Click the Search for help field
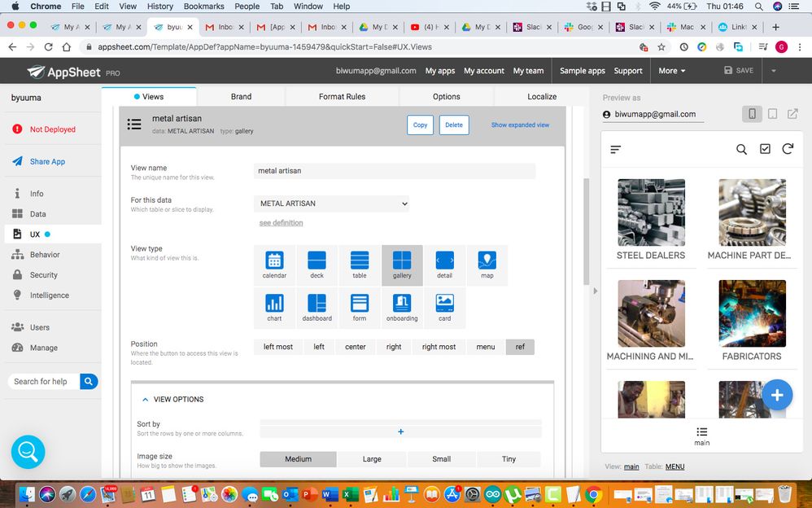 [x=44, y=382]
